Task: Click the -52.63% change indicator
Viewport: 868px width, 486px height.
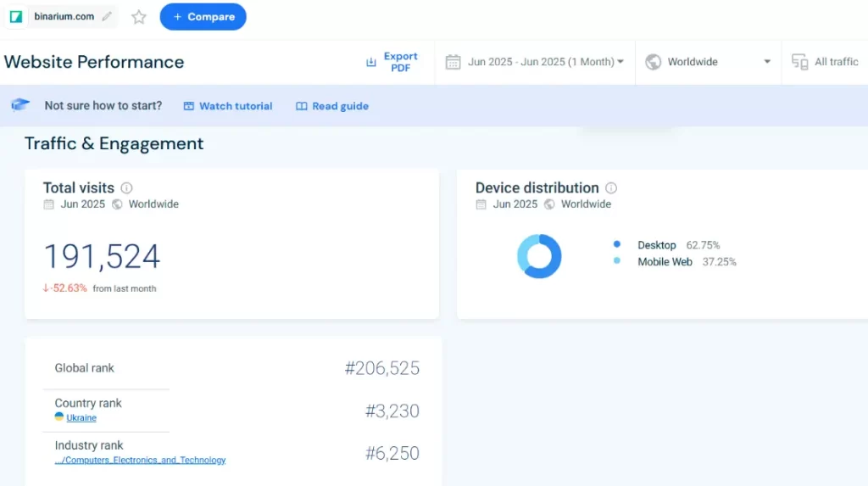Action: click(64, 288)
